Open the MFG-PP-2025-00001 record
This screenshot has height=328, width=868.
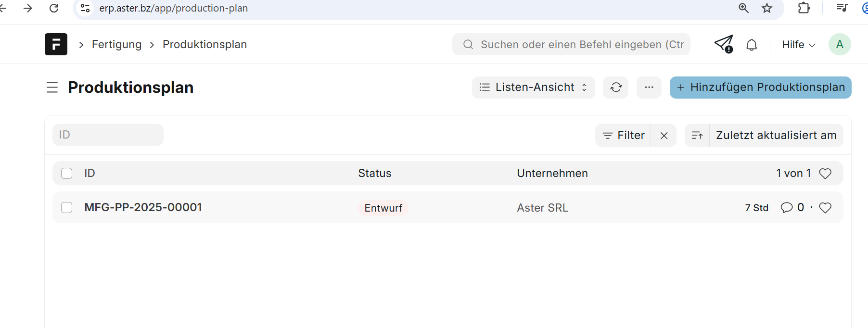pos(143,207)
